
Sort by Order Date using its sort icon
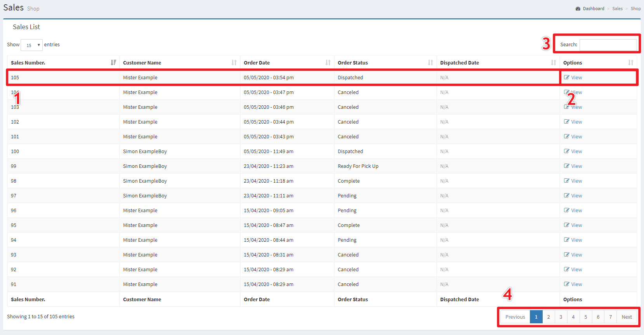pyautogui.click(x=328, y=63)
